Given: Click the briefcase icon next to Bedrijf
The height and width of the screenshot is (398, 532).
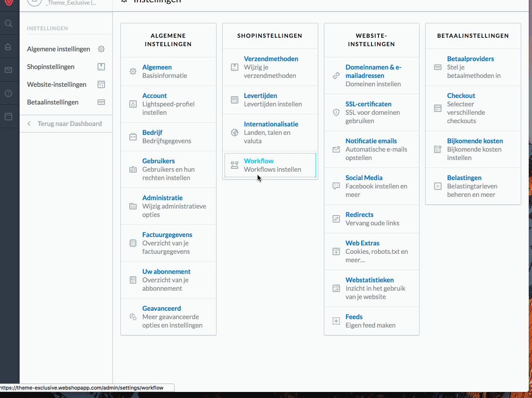Looking at the screenshot, I should tap(133, 137).
